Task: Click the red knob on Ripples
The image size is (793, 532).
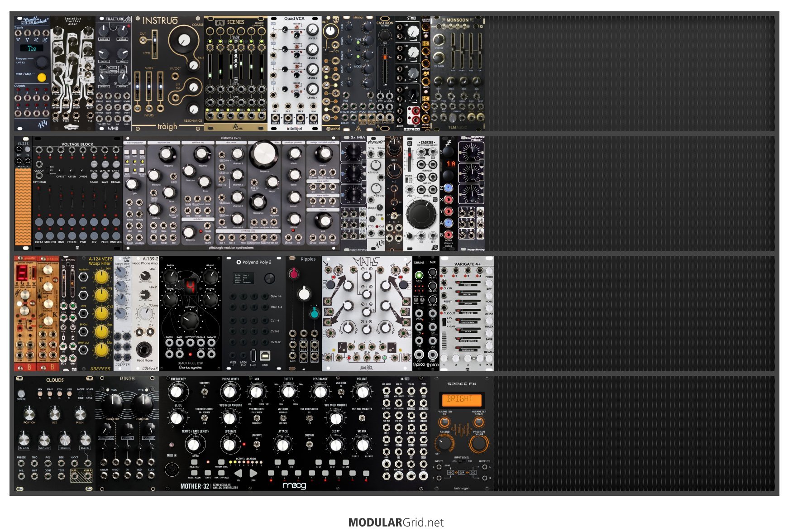Action: click(294, 273)
